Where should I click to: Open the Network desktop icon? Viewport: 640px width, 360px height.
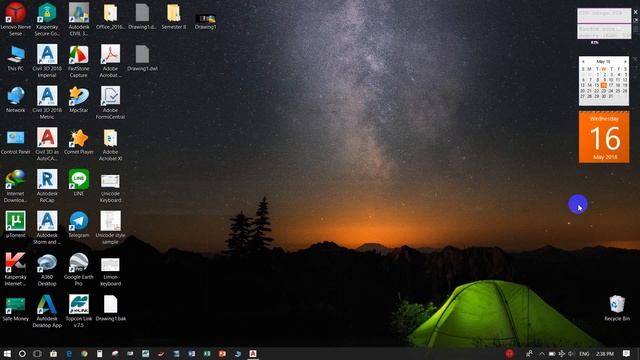16,100
